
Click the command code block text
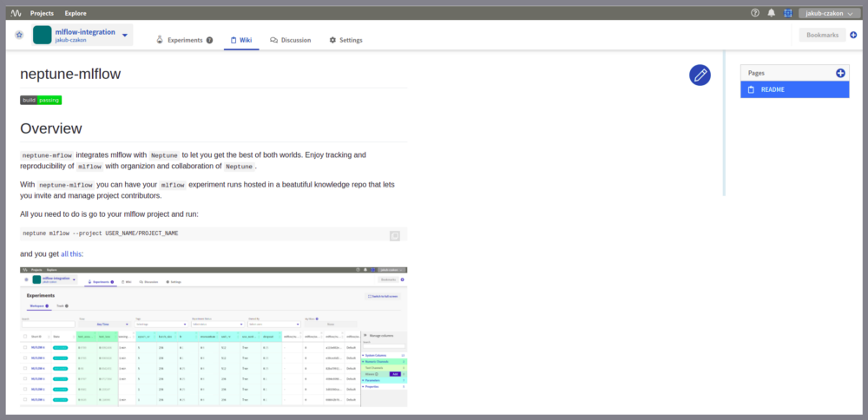(x=100, y=233)
